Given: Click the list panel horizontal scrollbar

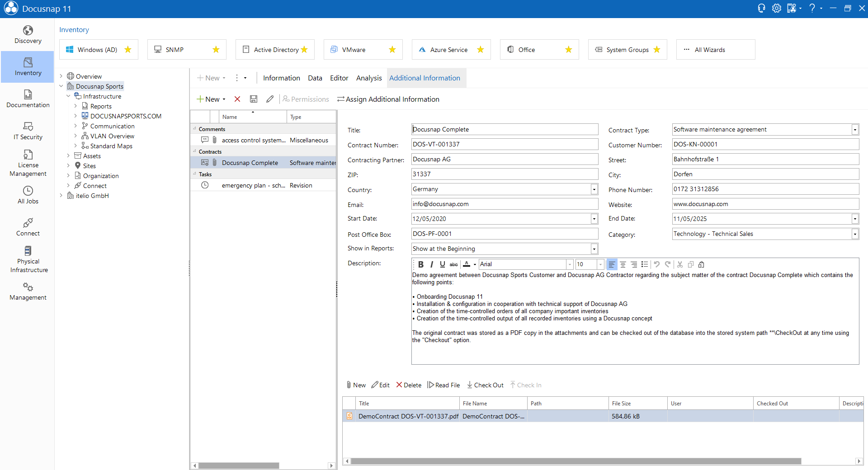Looking at the screenshot, I should click(239, 465).
